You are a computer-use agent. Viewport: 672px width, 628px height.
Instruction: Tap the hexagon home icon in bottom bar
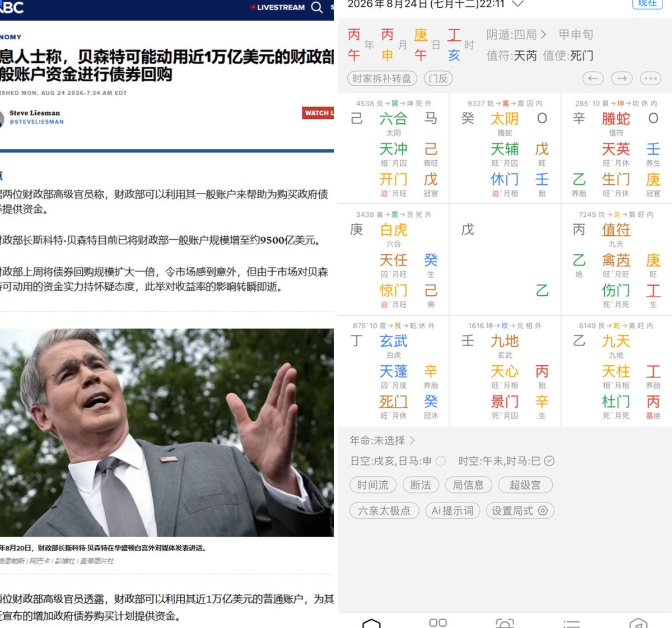pyautogui.click(x=371, y=623)
